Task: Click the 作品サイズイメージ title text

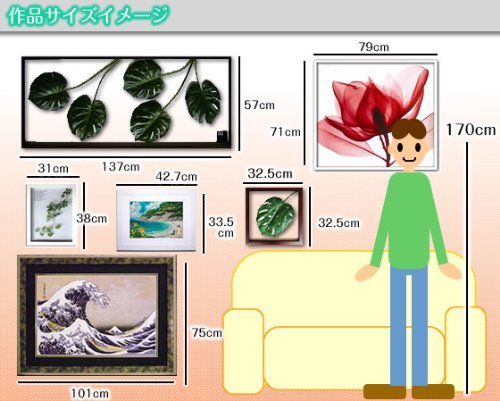Action: (88, 16)
